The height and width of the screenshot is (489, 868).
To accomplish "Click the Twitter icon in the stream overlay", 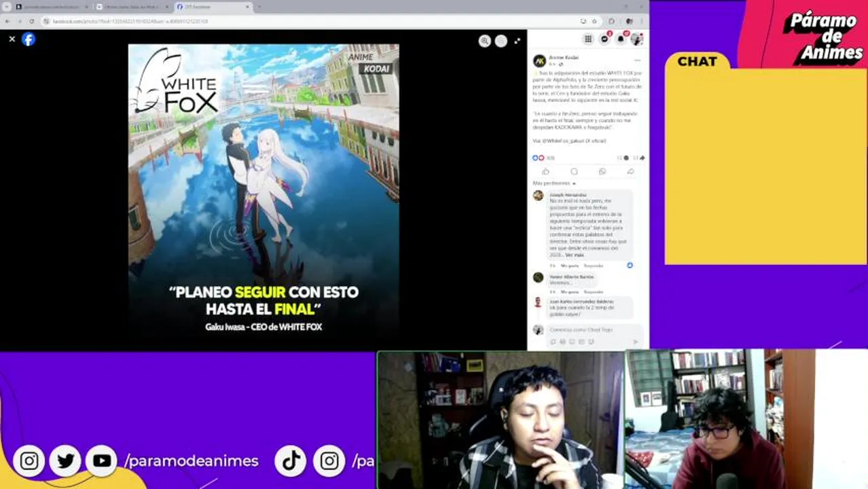I will point(65,461).
